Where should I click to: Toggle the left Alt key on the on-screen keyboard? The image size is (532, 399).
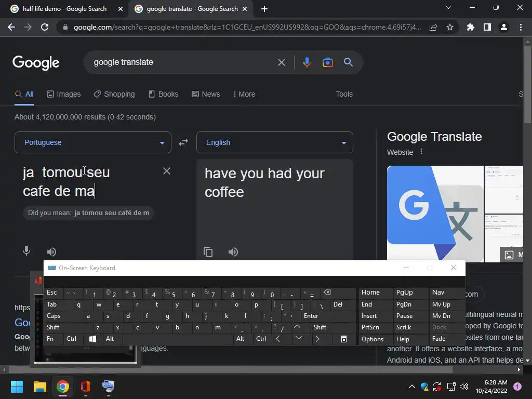tap(112, 339)
